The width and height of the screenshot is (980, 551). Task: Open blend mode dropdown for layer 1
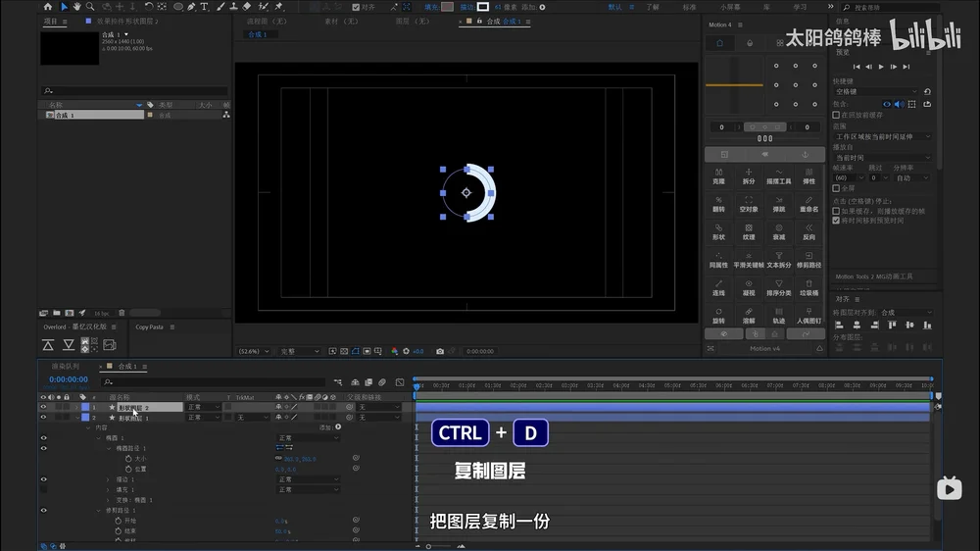point(203,407)
